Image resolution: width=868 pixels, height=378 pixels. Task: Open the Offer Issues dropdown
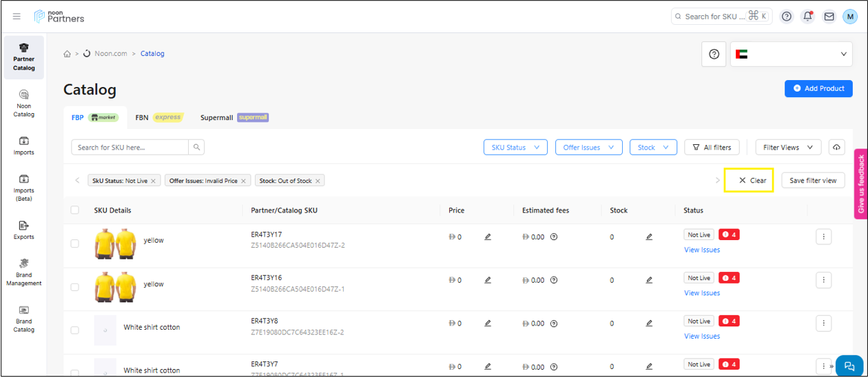click(x=588, y=148)
